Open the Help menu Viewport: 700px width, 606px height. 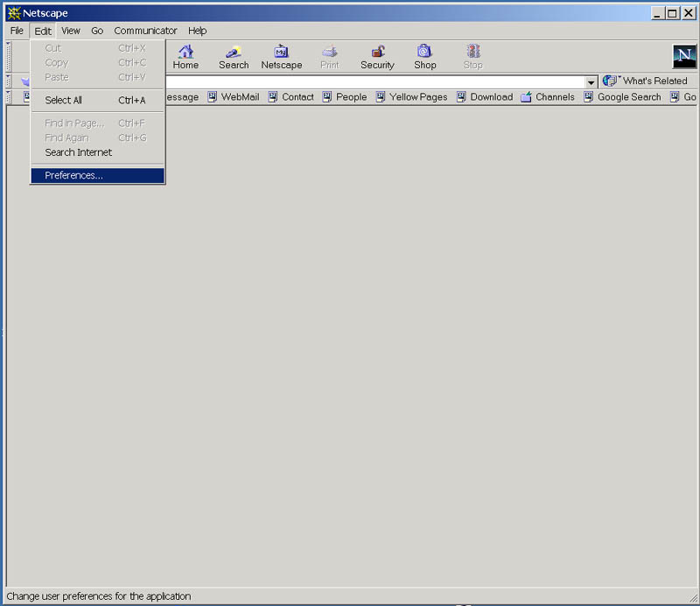click(198, 31)
